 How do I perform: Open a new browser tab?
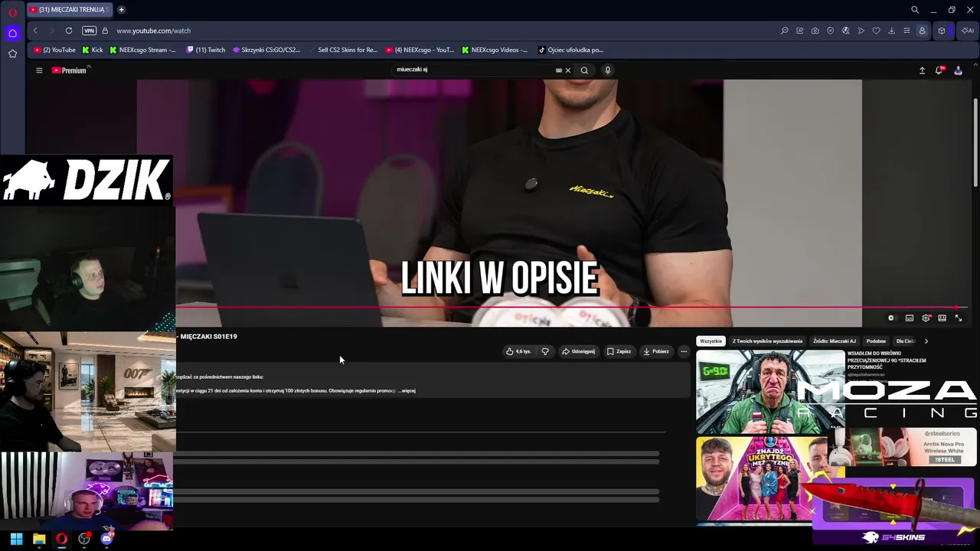pos(121,10)
